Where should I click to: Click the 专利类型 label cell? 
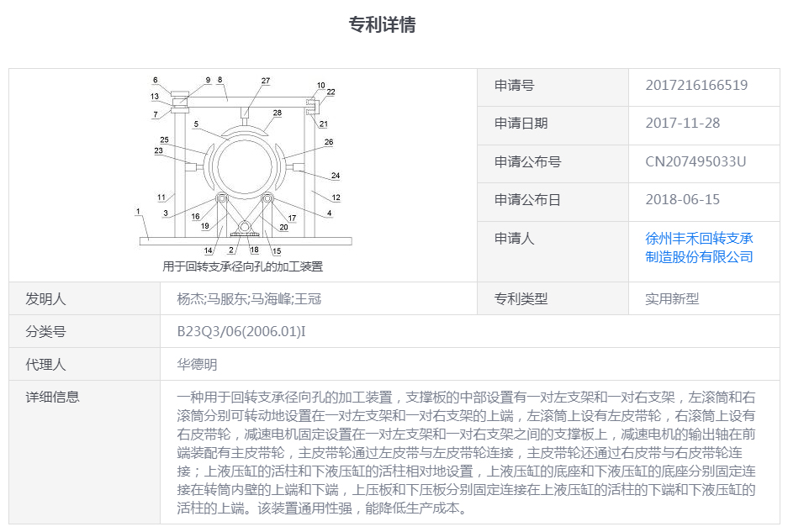(x=521, y=298)
